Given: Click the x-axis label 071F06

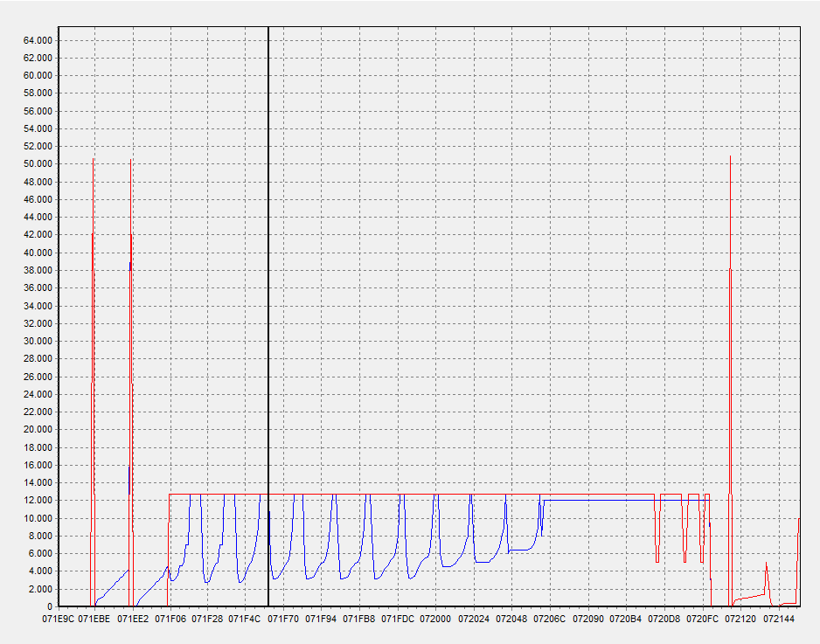Looking at the screenshot, I should pos(170,619).
